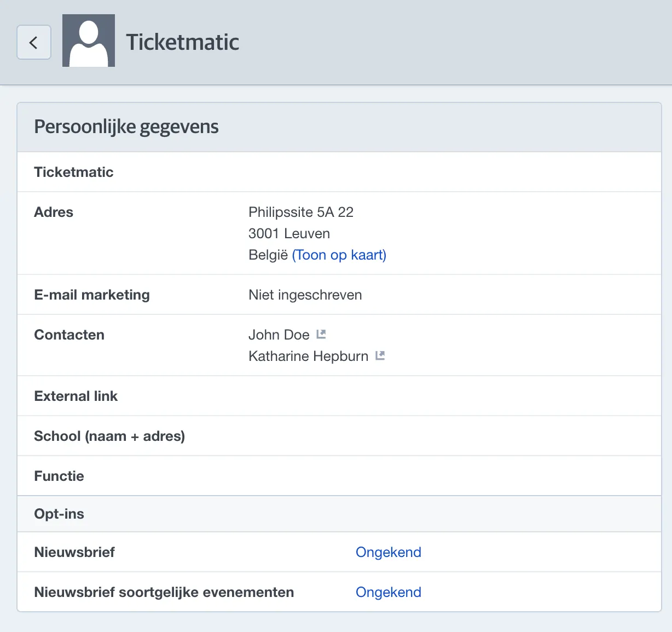Click the 'External link' field label
This screenshot has height=632, width=672.
76,396
